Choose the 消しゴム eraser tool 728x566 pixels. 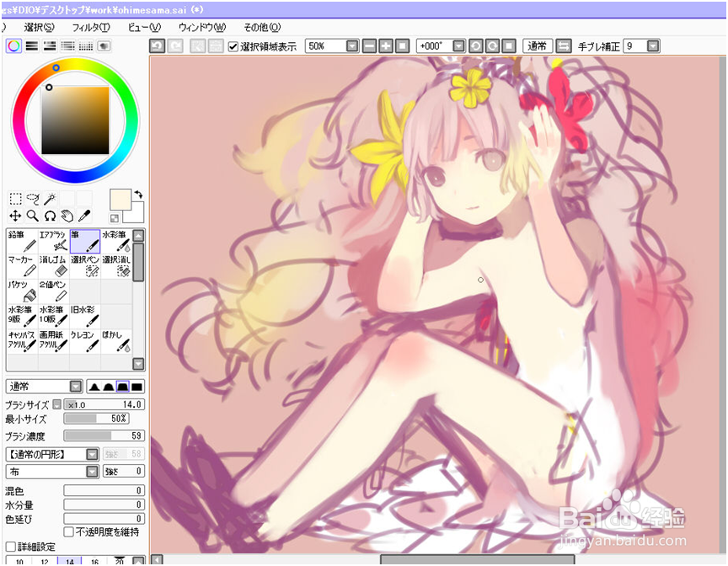[53, 266]
